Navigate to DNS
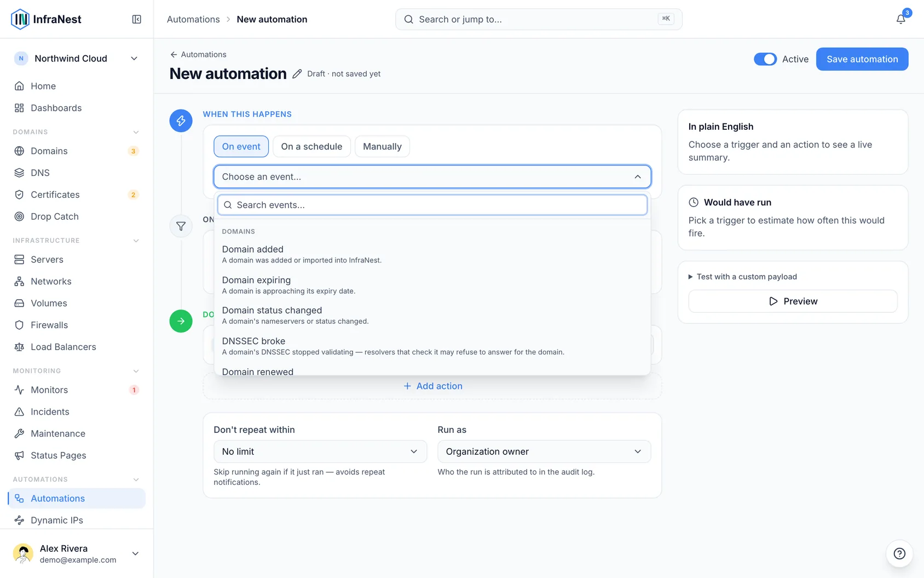The width and height of the screenshot is (924, 578). pyautogui.click(x=77, y=173)
